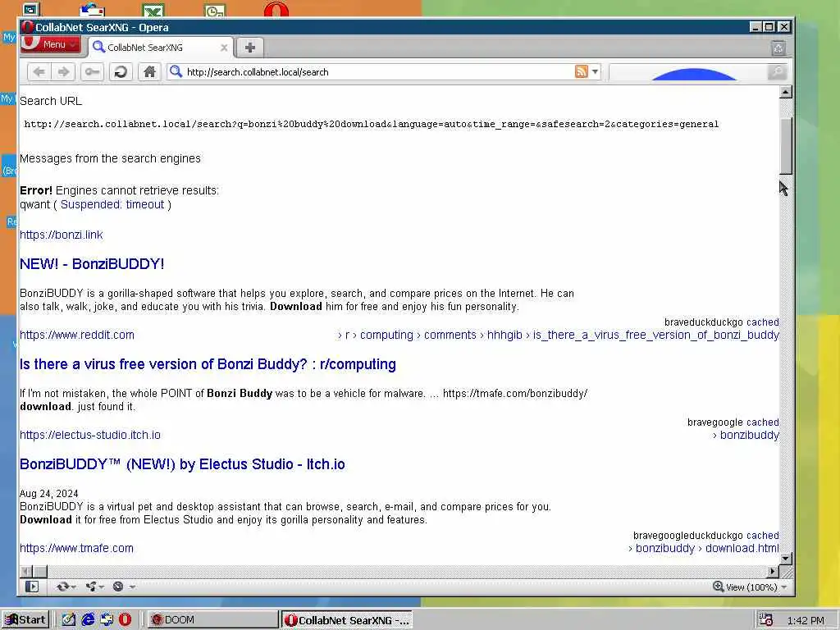Go back using the Back arrow button
840x630 pixels.
(x=39, y=72)
